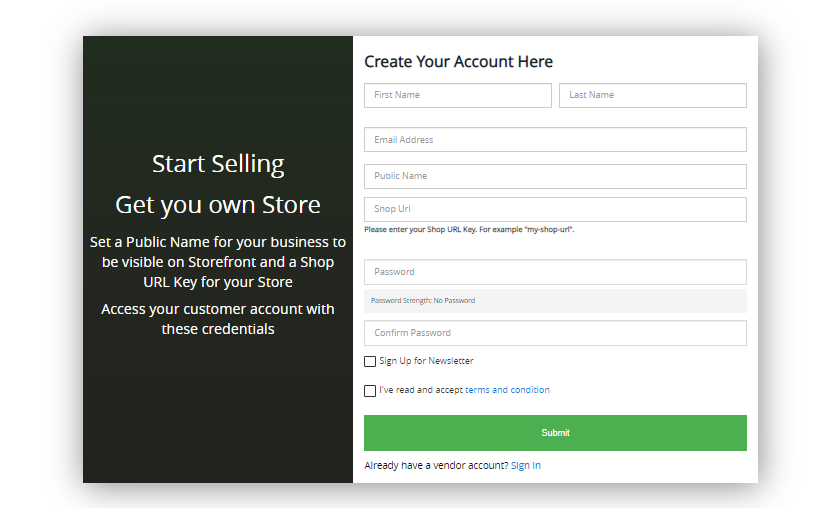Focus the Shop Url input
This screenshot has width=832, height=508.
tap(555, 209)
